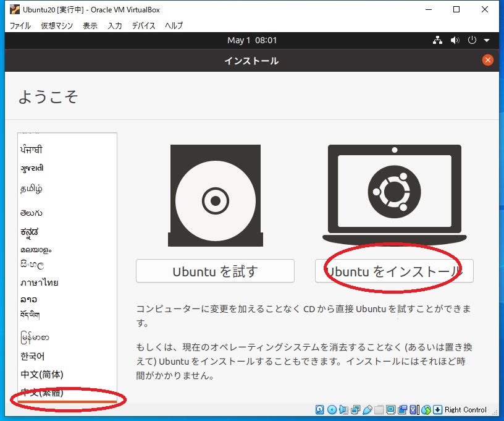Maximize the VirtualBox window

coord(456,9)
